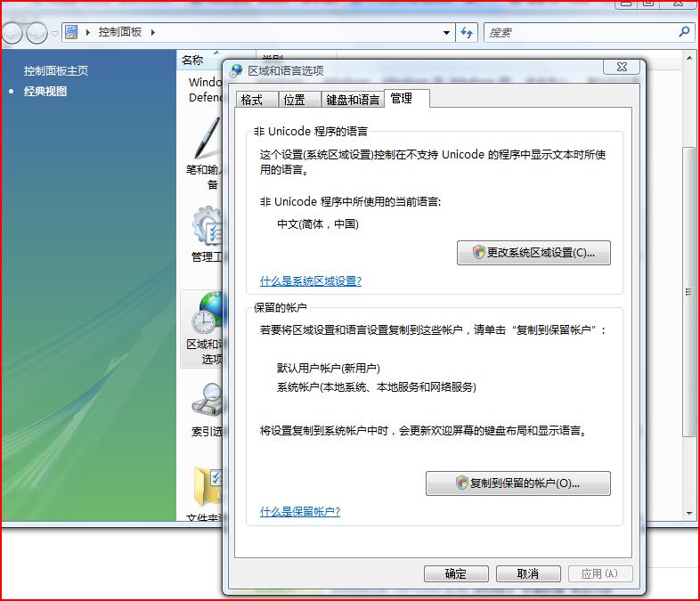Open recent pages dropdown arrow
700x601 pixels.
pos(54,33)
